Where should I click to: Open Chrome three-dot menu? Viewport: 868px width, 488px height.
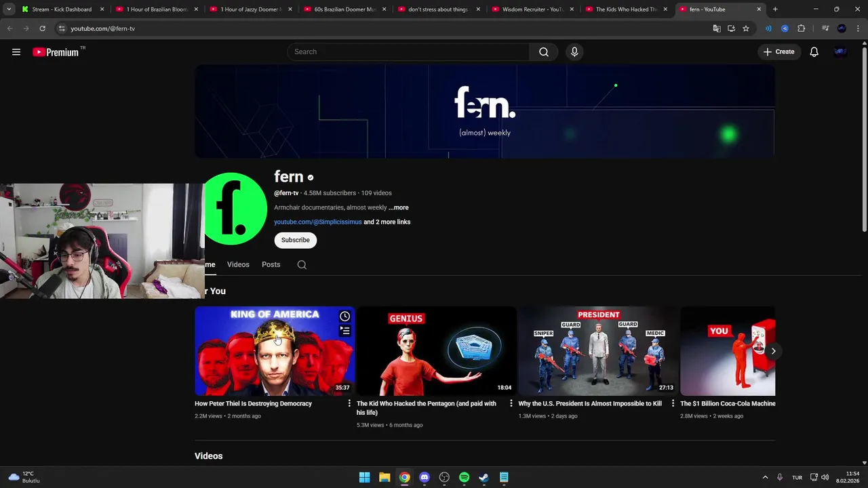tap(859, 28)
